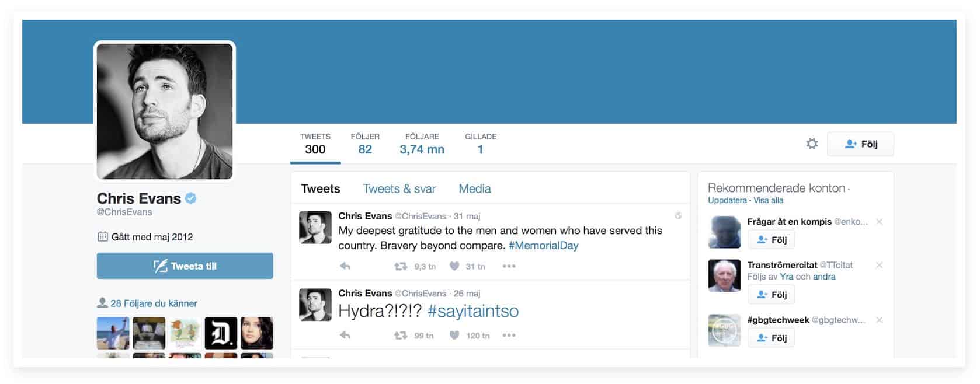Dismiss the #gbgtechweek recommendation
This screenshot has height=384, width=980.
880,320
